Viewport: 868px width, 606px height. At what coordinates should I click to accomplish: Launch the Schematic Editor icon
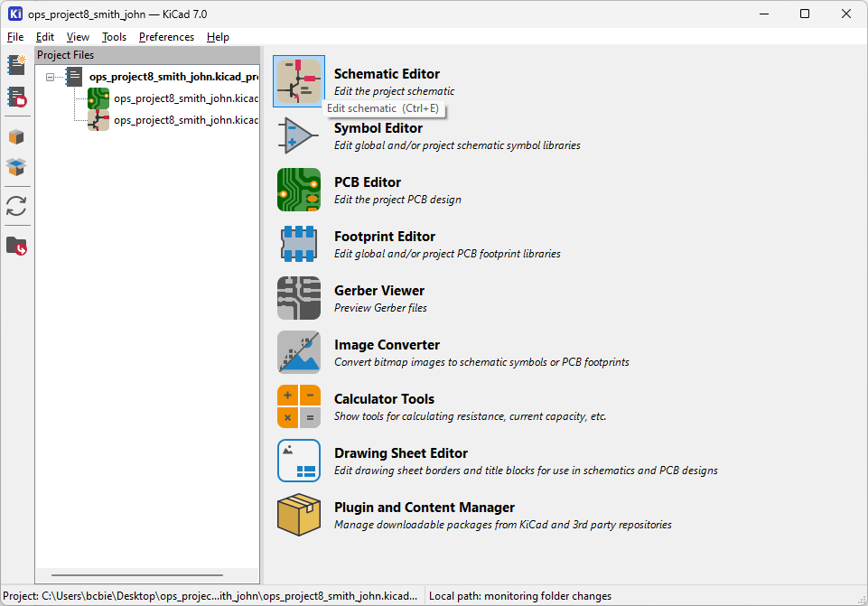point(299,81)
